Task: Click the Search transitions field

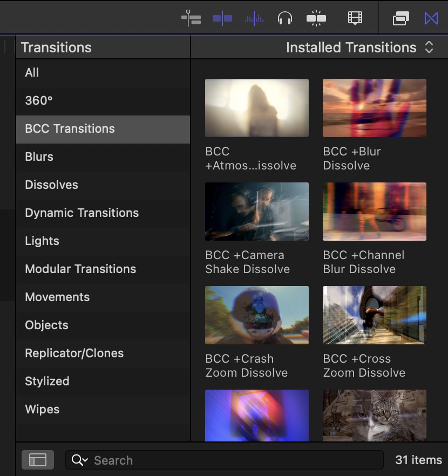Action: tap(225, 460)
